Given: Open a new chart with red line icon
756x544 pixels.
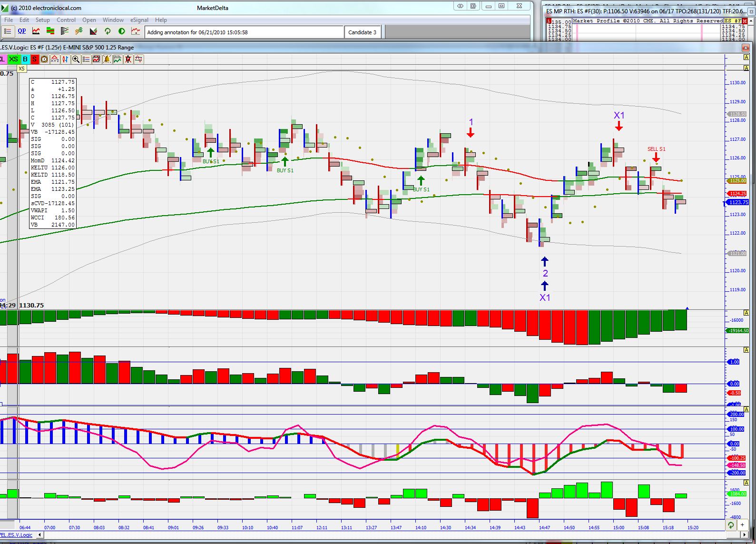Looking at the screenshot, I should (36, 31).
